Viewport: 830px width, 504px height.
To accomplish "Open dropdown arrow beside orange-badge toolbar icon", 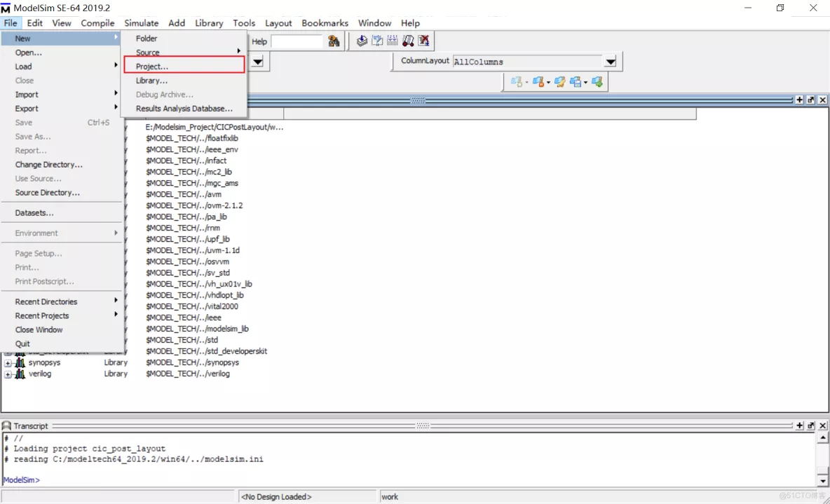I will 548,82.
